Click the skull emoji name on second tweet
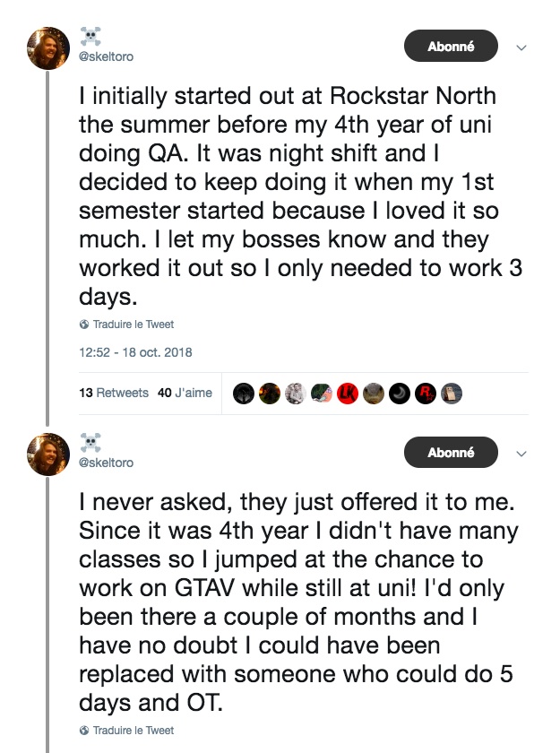 tap(90, 443)
